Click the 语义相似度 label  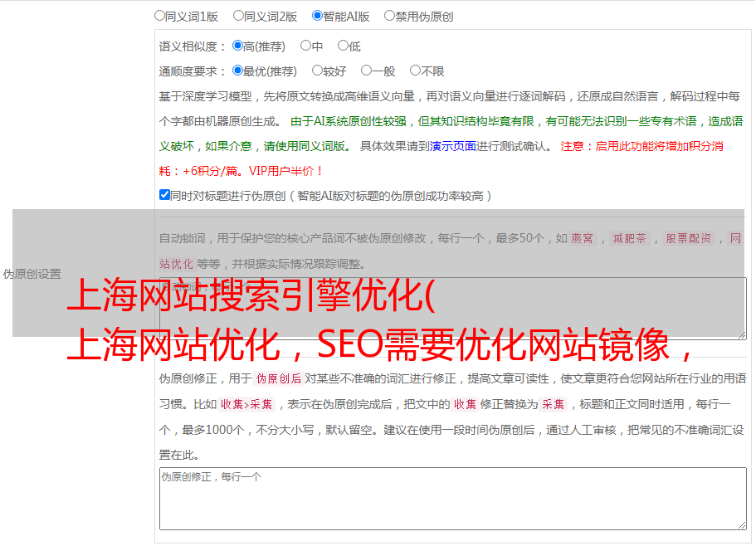pyautogui.click(x=193, y=46)
